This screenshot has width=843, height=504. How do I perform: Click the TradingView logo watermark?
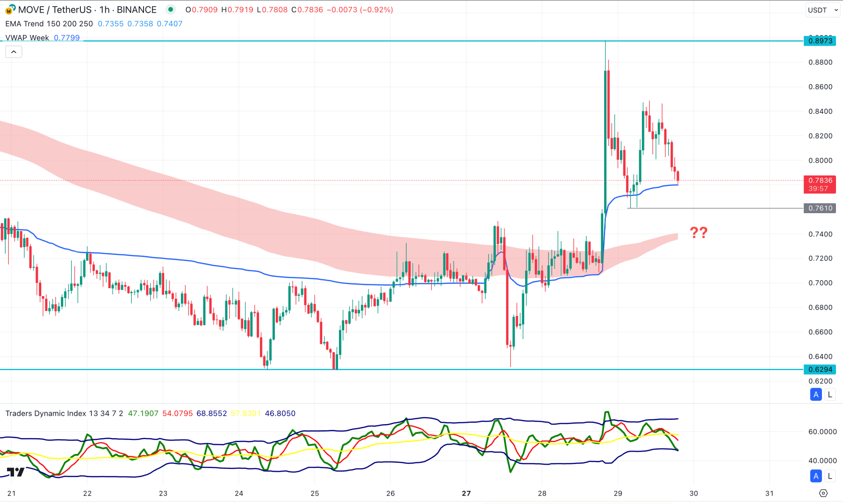pos(16,472)
